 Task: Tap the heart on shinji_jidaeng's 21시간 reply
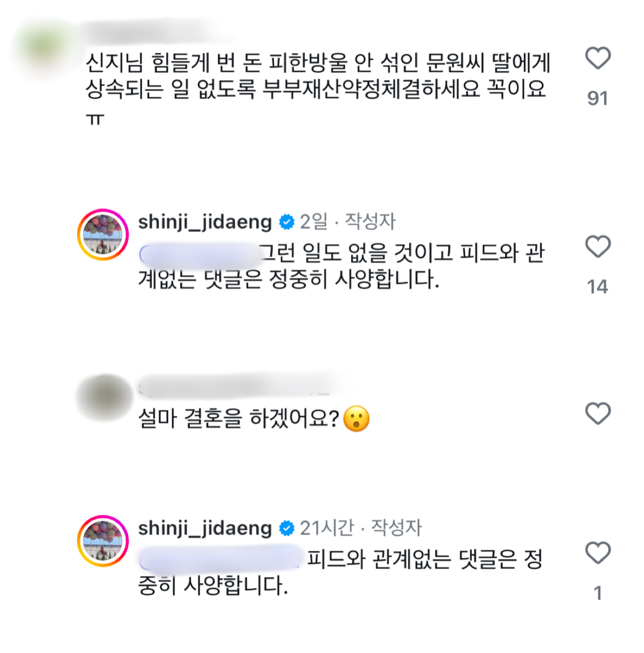click(598, 553)
